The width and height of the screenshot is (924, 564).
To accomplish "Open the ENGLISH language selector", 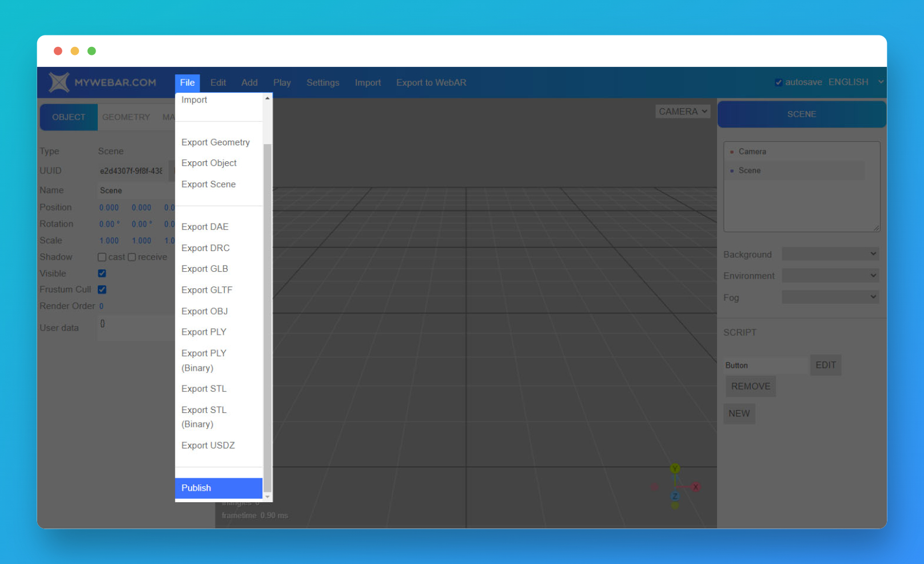I will pyautogui.click(x=855, y=82).
